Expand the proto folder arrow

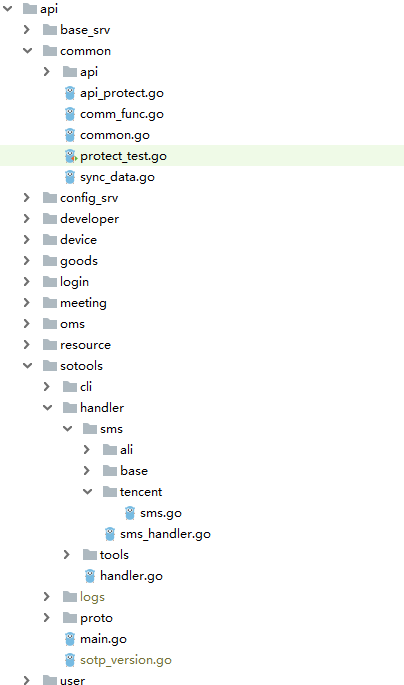pos(47,618)
